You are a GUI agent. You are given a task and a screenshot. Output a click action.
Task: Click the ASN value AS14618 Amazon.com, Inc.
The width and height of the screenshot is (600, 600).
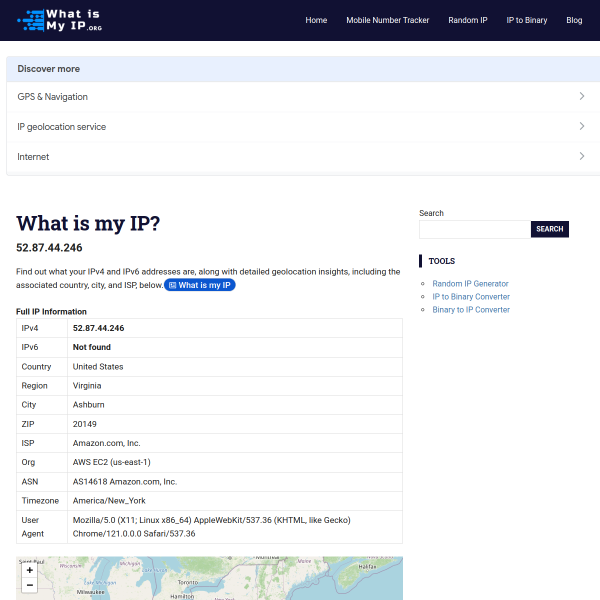pos(125,482)
